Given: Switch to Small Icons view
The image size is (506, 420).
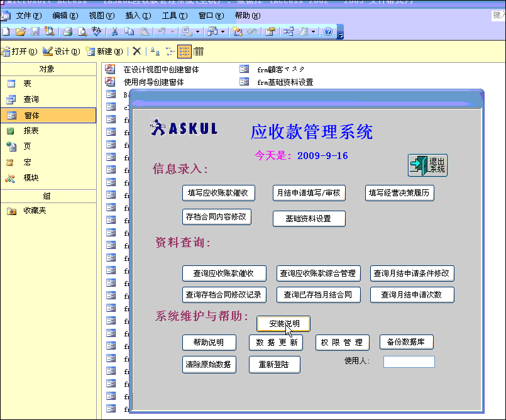Looking at the screenshot, I should point(170,52).
